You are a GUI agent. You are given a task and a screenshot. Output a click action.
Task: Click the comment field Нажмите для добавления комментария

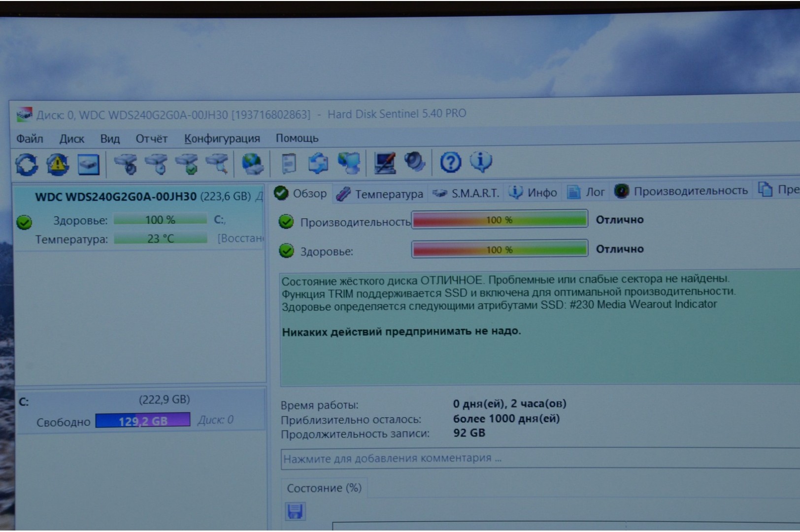coord(540,458)
